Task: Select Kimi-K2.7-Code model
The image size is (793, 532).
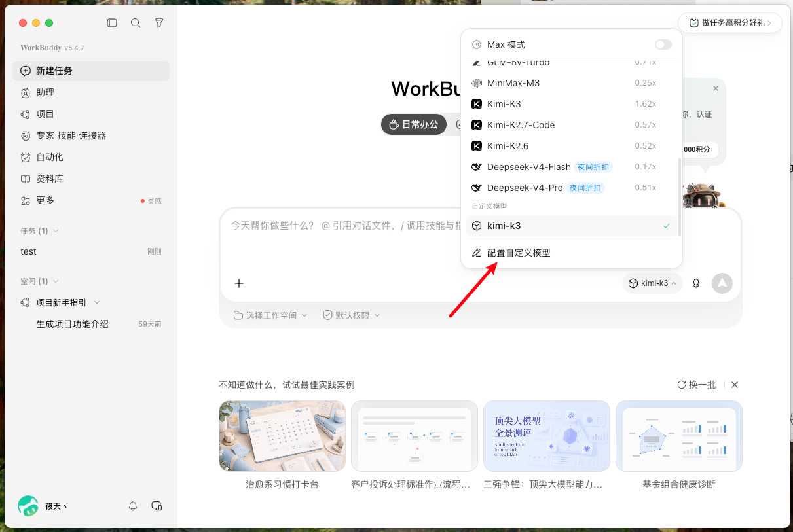Action: [x=571, y=125]
